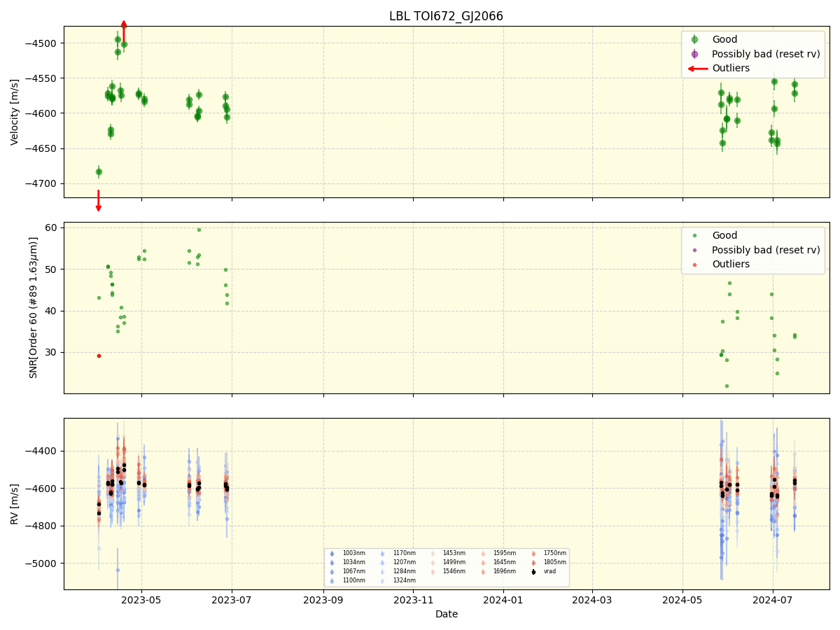
Task: Click the 1546nm entry in the bottom legend
Action: click(453, 572)
